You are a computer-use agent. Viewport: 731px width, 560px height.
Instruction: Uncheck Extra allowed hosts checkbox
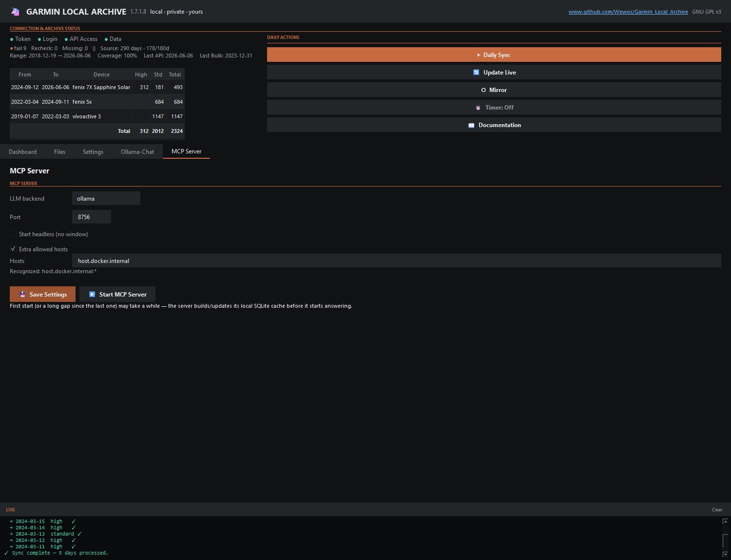pos(13,249)
